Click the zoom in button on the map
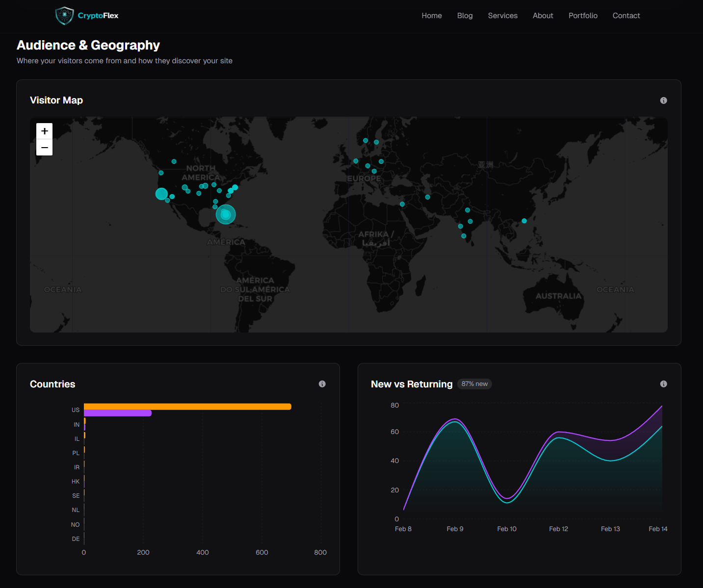The width and height of the screenshot is (703, 588). pyautogui.click(x=44, y=130)
